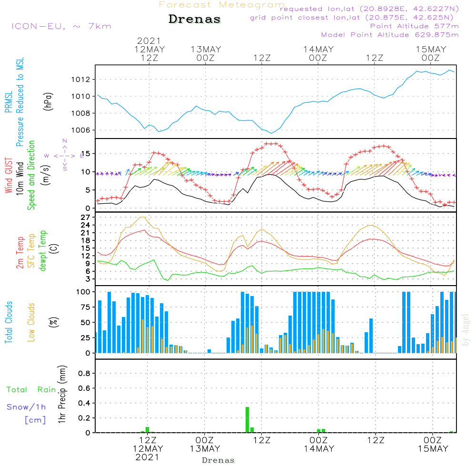Click the '(m/s)' wind unit label
This screenshot has height=476, width=476.
click(x=46, y=176)
